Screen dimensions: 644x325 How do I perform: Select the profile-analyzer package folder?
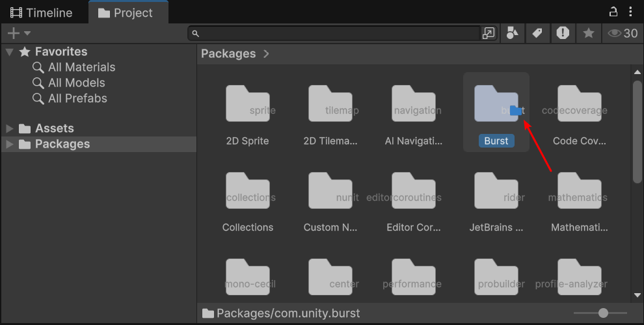point(580,277)
